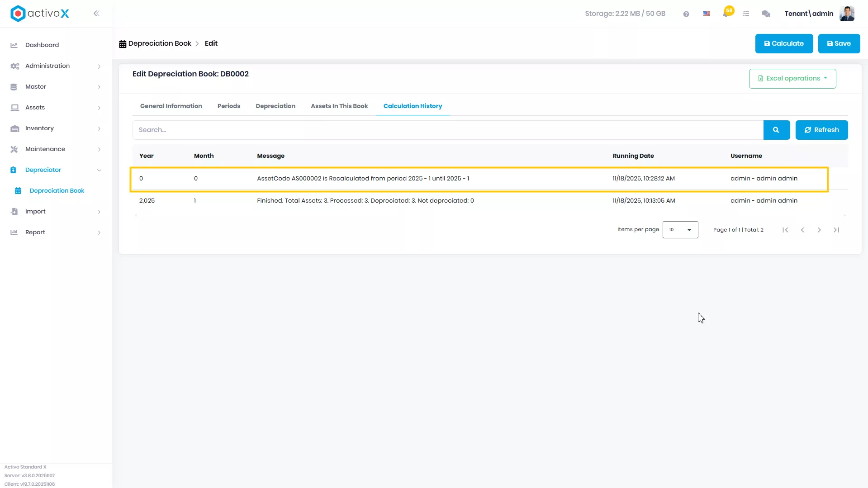Switch to Assets In This Book tab
The image size is (868, 488).
coord(339,106)
